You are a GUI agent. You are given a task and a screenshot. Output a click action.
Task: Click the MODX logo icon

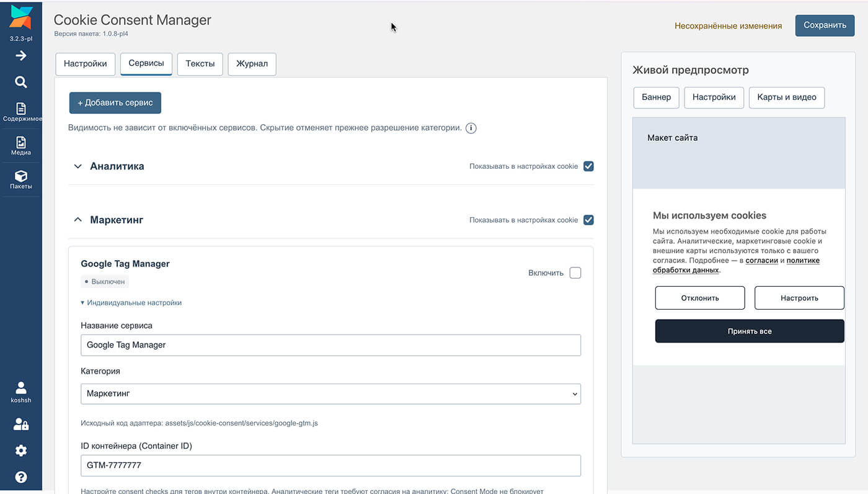coord(20,17)
